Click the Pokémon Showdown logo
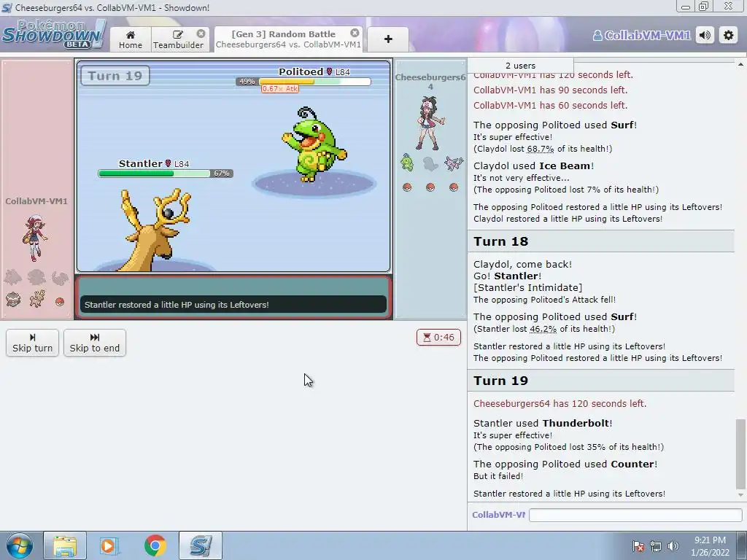This screenshot has height=560, width=747. [x=53, y=34]
